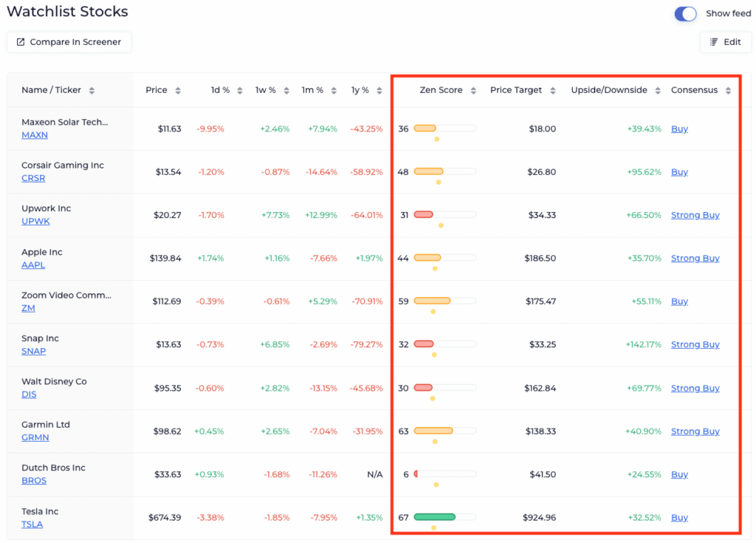Open the TSLA ticker link
This screenshot has width=756, height=543.
pyautogui.click(x=32, y=525)
